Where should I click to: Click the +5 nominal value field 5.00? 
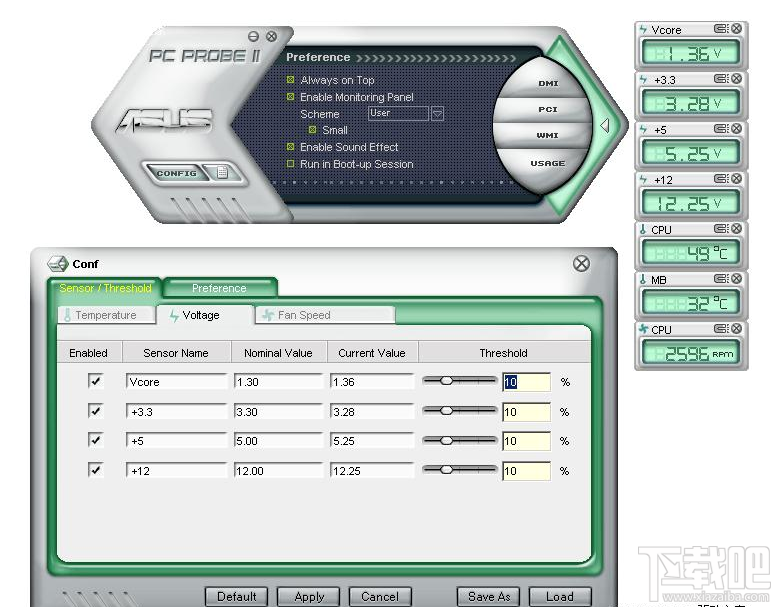point(278,441)
